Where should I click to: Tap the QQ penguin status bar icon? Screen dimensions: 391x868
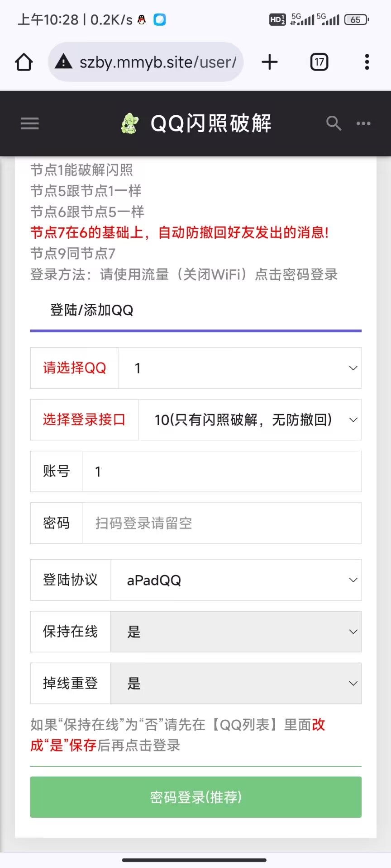click(142, 19)
